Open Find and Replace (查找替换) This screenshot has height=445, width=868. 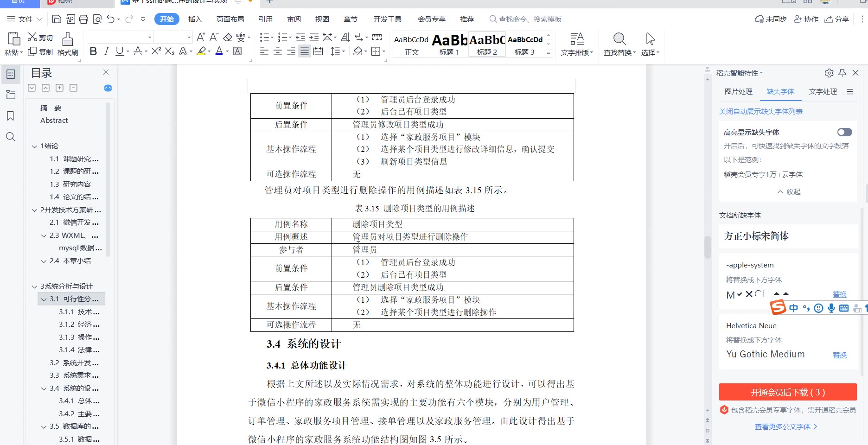tap(619, 44)
